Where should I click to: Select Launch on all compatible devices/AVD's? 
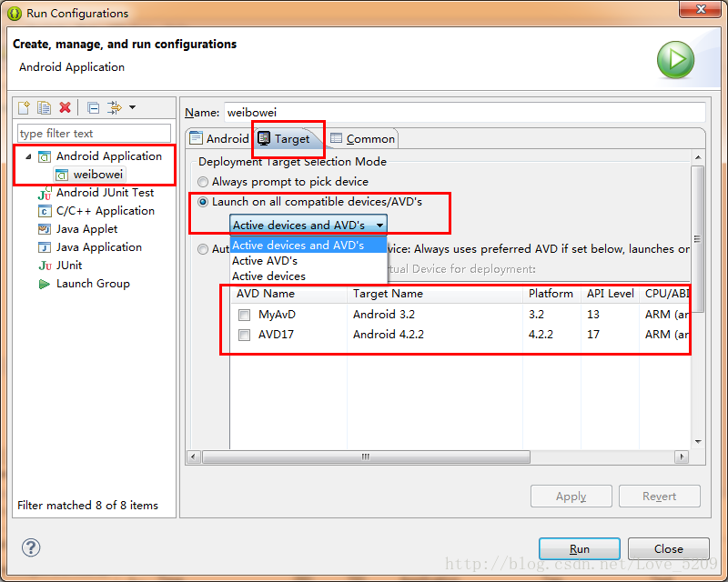(x=203, y=202)
